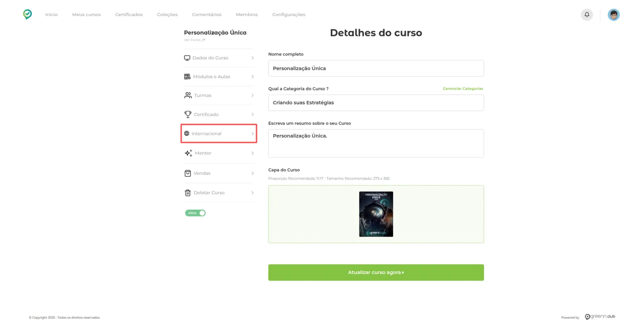Click the people icon beside Turmas
The image size is (644, 324).
pyautogui.click(x=188, y=95)
